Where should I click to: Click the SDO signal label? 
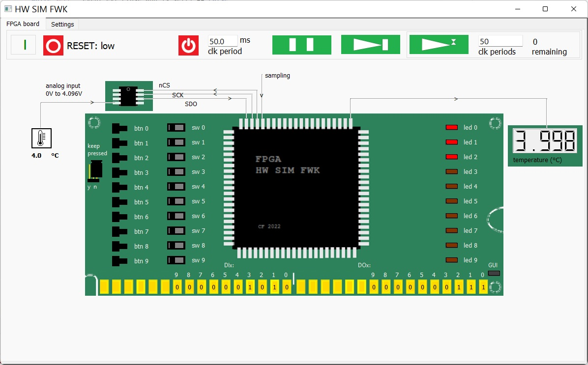191,104
